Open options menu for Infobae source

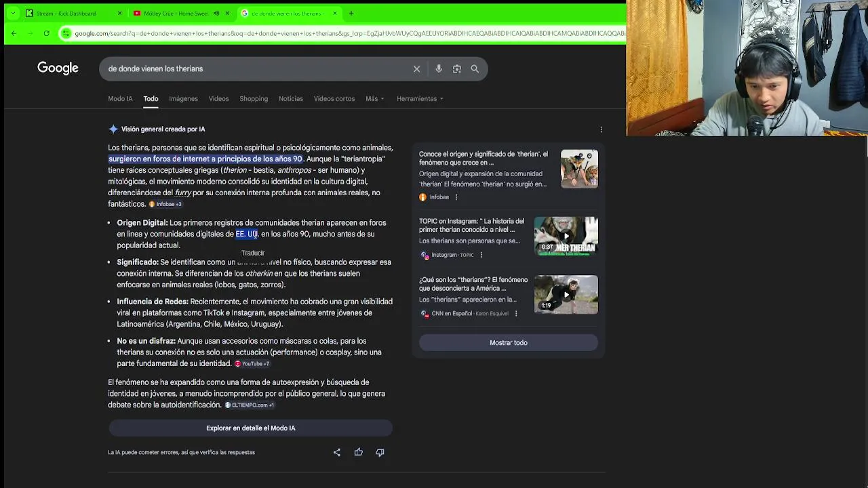point(456,197)
